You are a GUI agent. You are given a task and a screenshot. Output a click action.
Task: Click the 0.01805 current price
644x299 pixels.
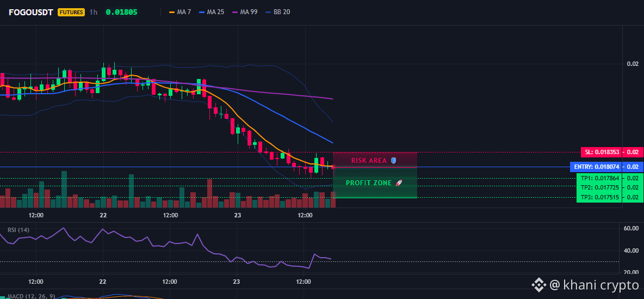[122, 13]
